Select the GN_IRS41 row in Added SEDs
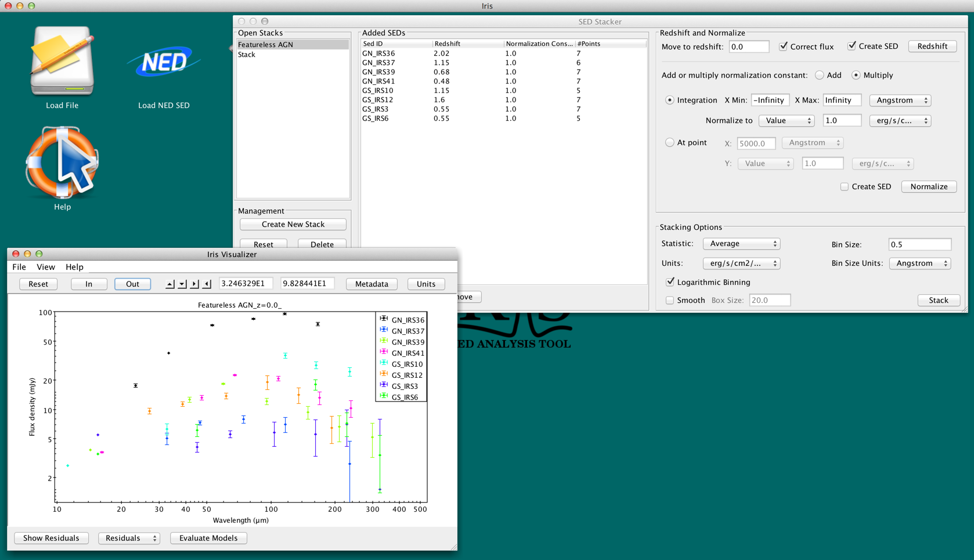The image size is (974, 560). tap(503, 81)
